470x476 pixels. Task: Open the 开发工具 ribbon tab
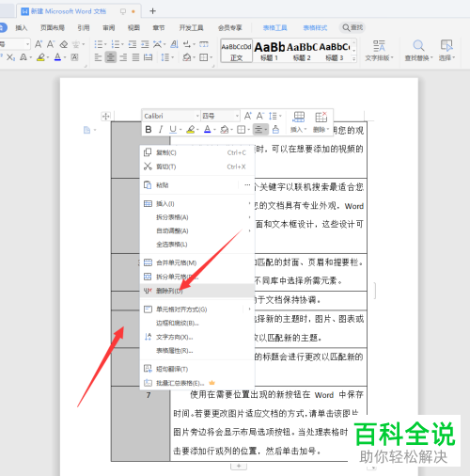pyautogui.click(x=191, y=28)
